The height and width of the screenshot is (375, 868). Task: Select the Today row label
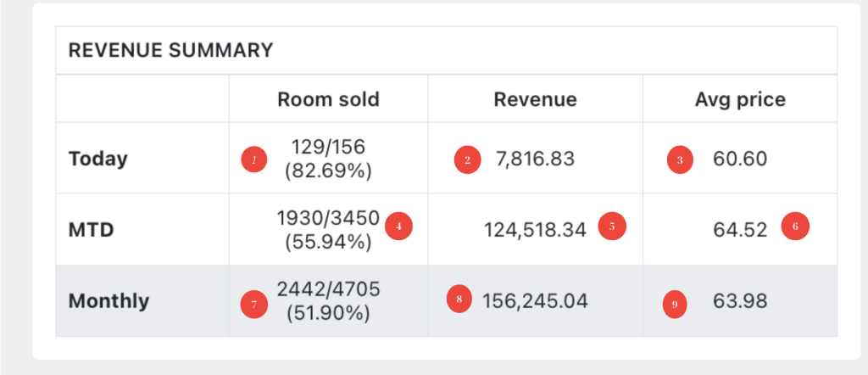(98, 160)
